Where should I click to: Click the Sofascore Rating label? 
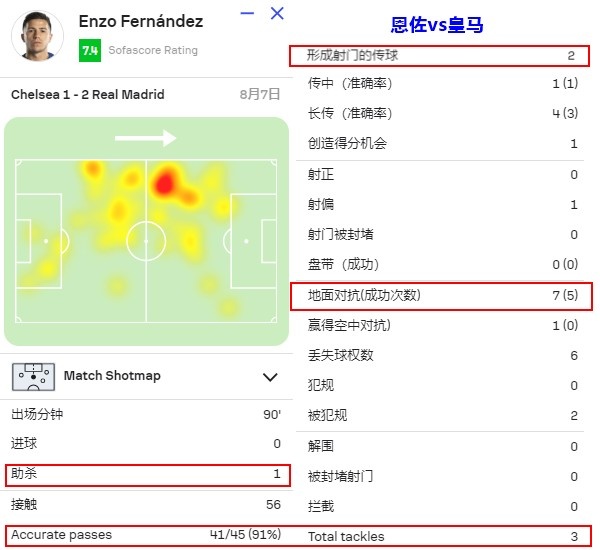pos(153,50)
